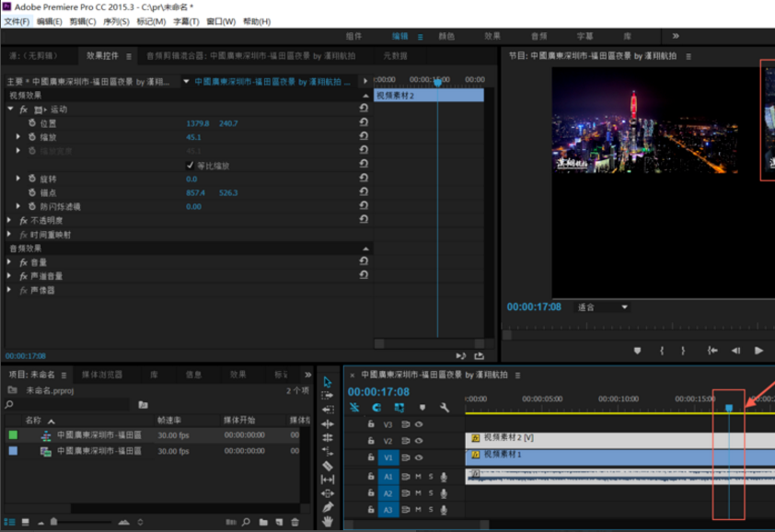
Task: Uncheck the 等比缩放 checkbox
Action: (x=191, y=166)
